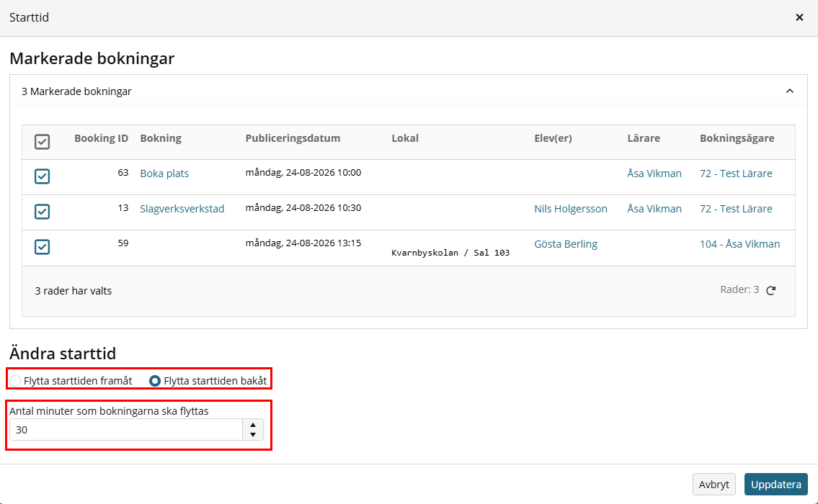The image size is (818, 504).
Task: Sort by the Booking ID column header
Action: pyautogui.click(x=101, y=138)
